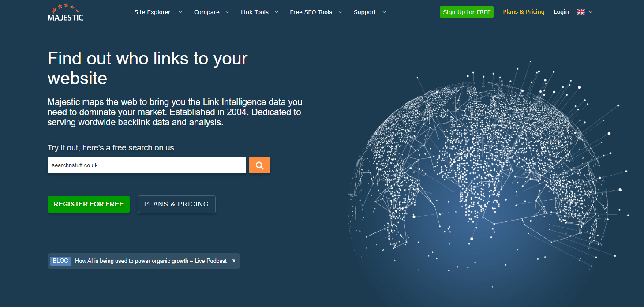This screenshot has width=644, height=307.
Task: Open the Free SEO Tools menu
Action: 311,12
